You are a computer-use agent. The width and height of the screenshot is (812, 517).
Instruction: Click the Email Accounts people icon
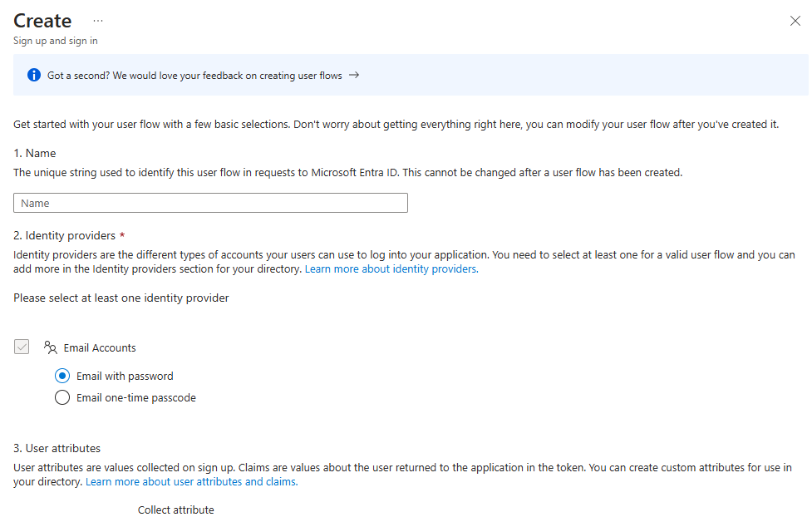coord(51,347)
